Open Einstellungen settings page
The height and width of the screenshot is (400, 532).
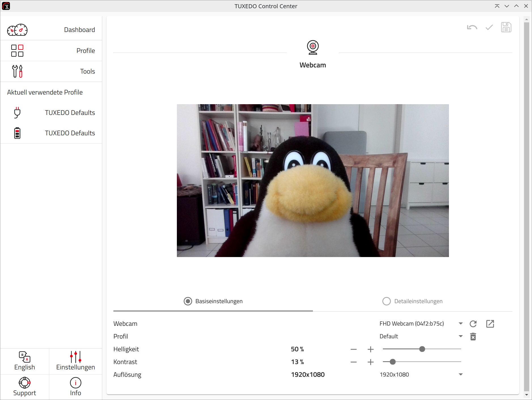[x=76, y=361]
